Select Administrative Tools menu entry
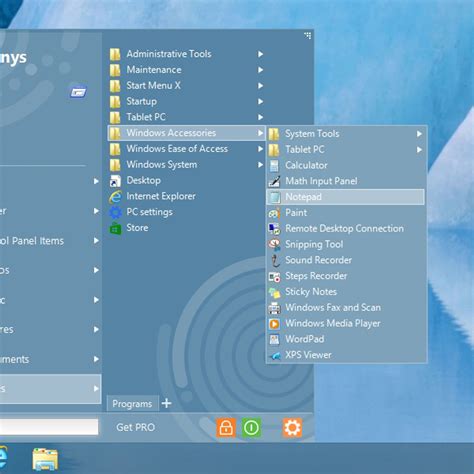Viewport: 474px width, 474px height. coord(187,54)
